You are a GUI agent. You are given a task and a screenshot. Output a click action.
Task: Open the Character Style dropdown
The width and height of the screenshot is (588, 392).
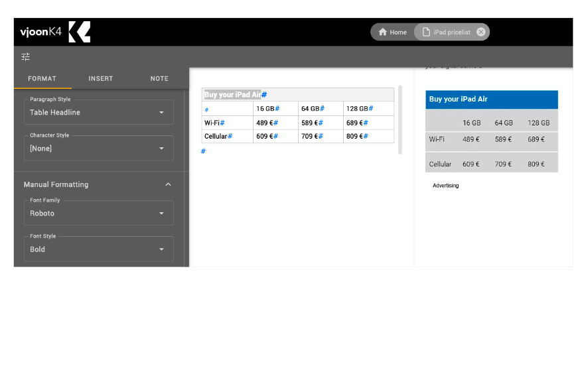(99, 148)
